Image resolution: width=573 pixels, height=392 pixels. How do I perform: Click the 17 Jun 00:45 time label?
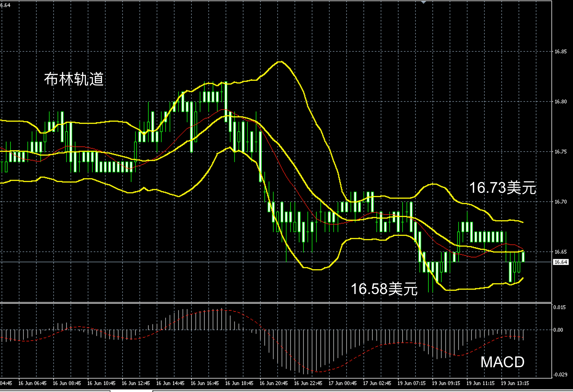343,383
